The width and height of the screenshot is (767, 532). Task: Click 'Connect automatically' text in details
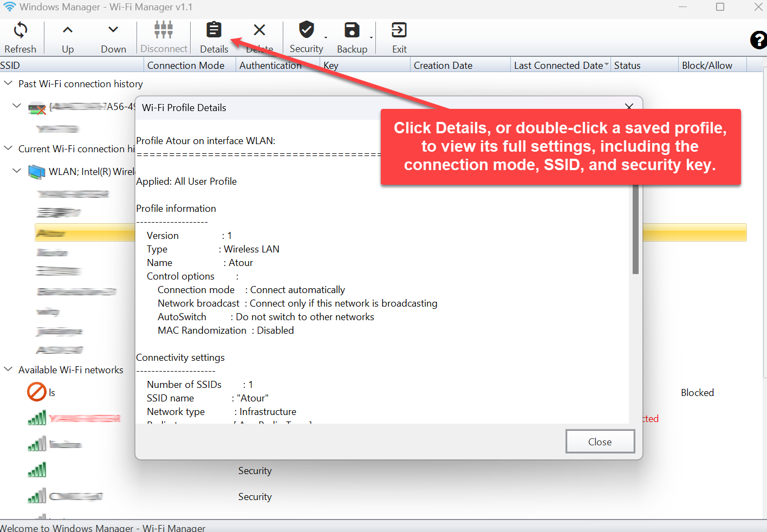297,290
